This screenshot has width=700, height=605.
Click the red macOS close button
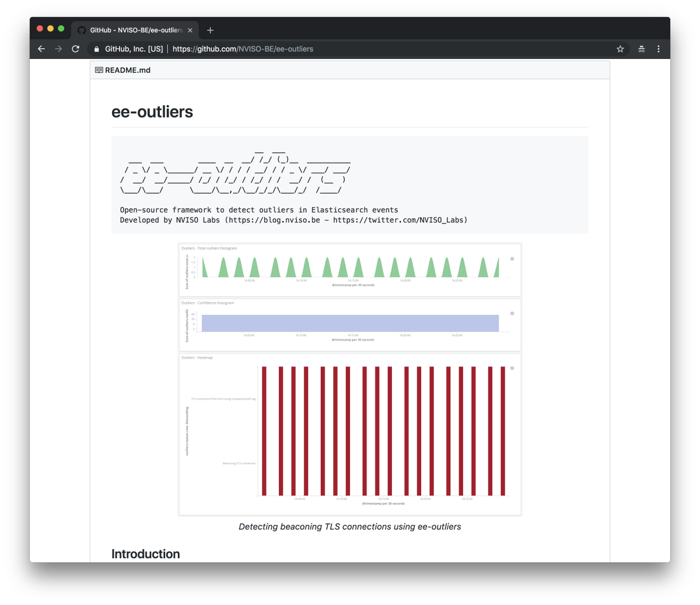(40, 29)
